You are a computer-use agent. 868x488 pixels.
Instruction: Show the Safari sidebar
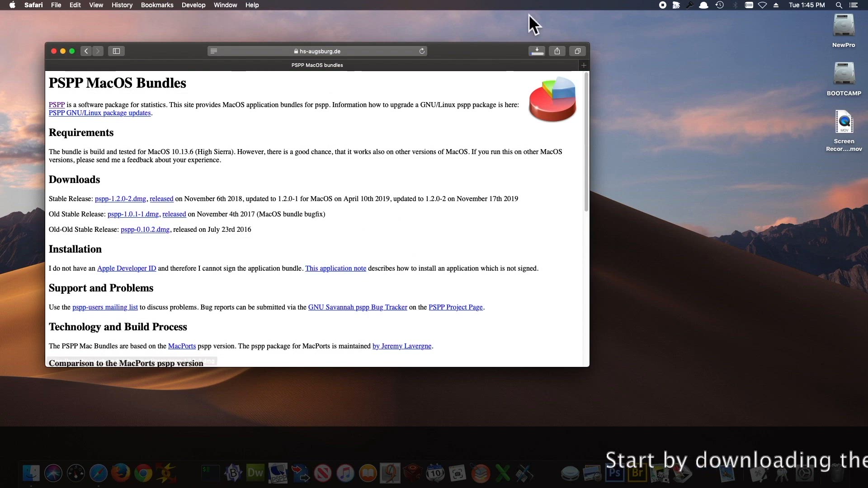click(x=116, y=51)
